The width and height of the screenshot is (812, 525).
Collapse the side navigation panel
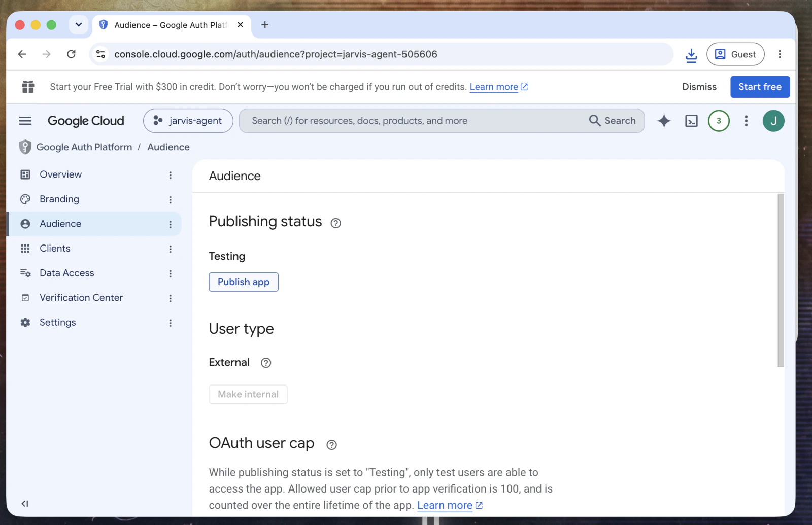coord(25,504)
